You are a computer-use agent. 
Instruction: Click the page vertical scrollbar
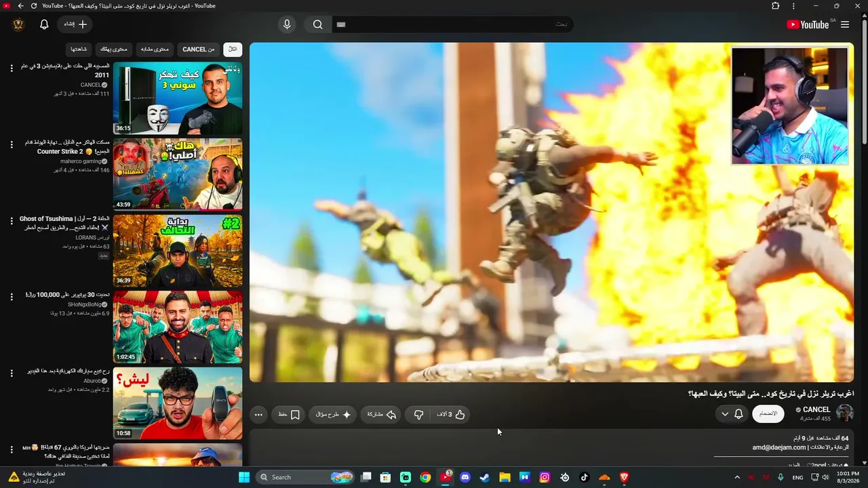tap(864, 81)
